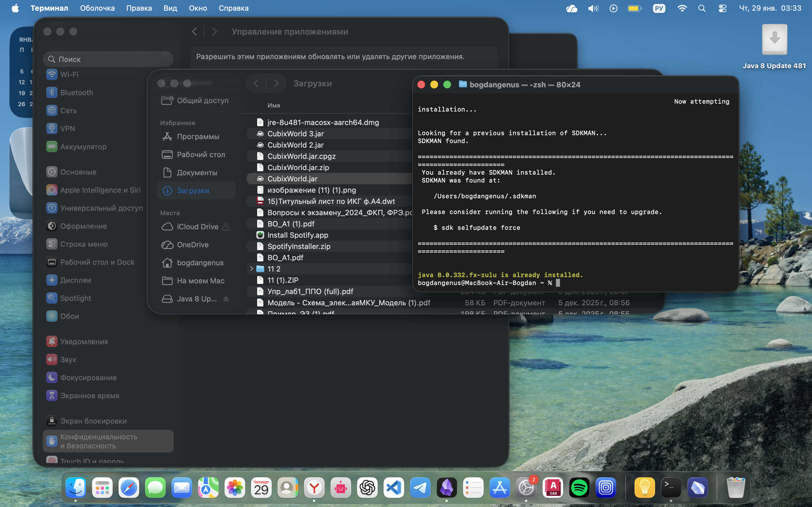This screenshot has width=812, height=507.
Task: Open the volume control in menu bar
Action: point(593,8)
